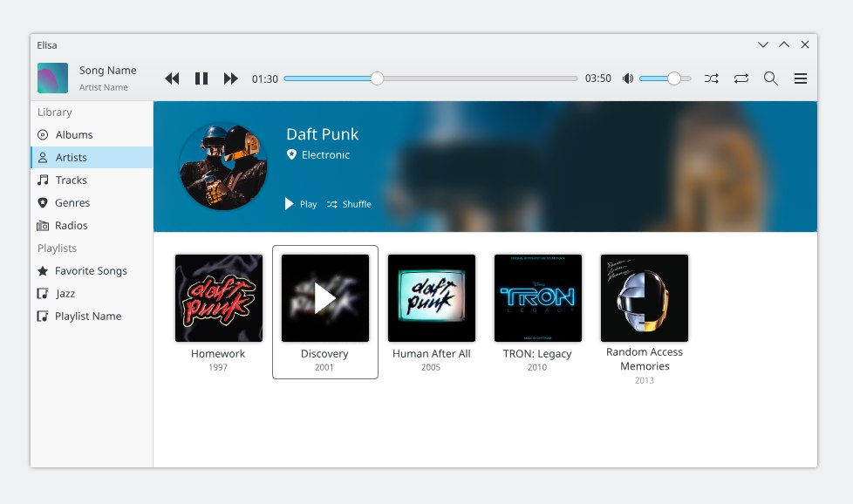This screenshot has width=853, height=504.
Task: Click the Electronic genre link
Action: (318, 155)
